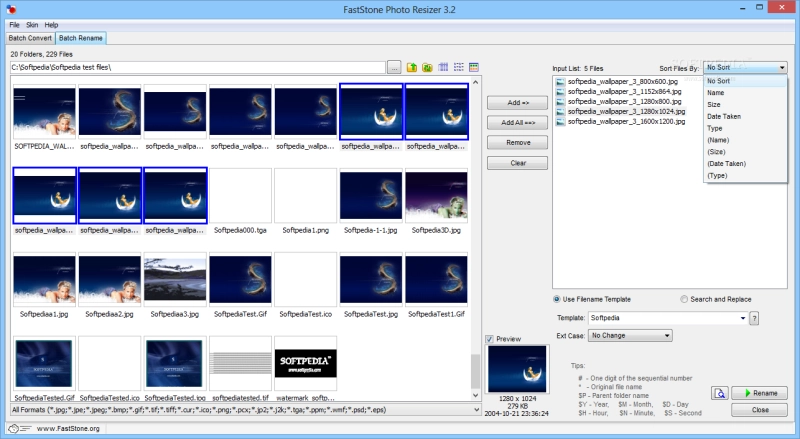Open template help question mark button
The image size is (800, 439).
(754, 318)
